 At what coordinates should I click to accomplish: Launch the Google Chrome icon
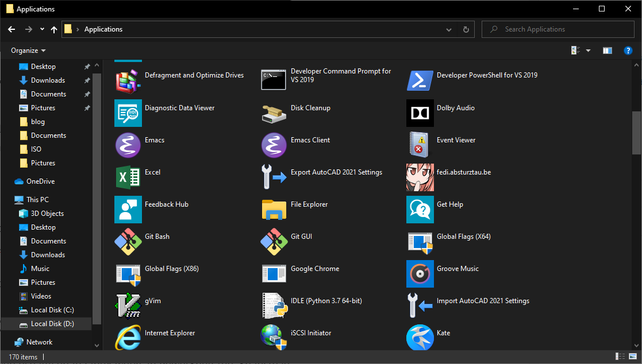[x=274, y=274]
